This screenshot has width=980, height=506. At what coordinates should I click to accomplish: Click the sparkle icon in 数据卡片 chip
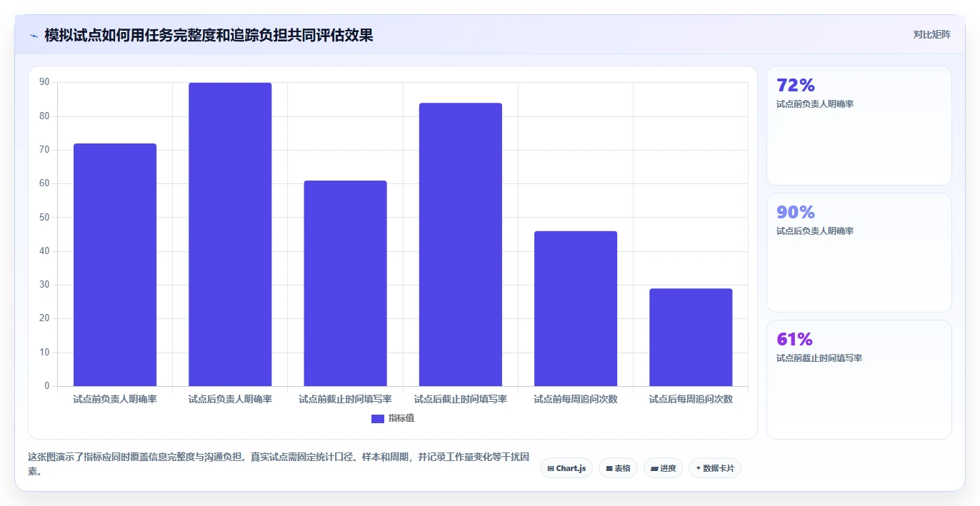pos(699,468)
